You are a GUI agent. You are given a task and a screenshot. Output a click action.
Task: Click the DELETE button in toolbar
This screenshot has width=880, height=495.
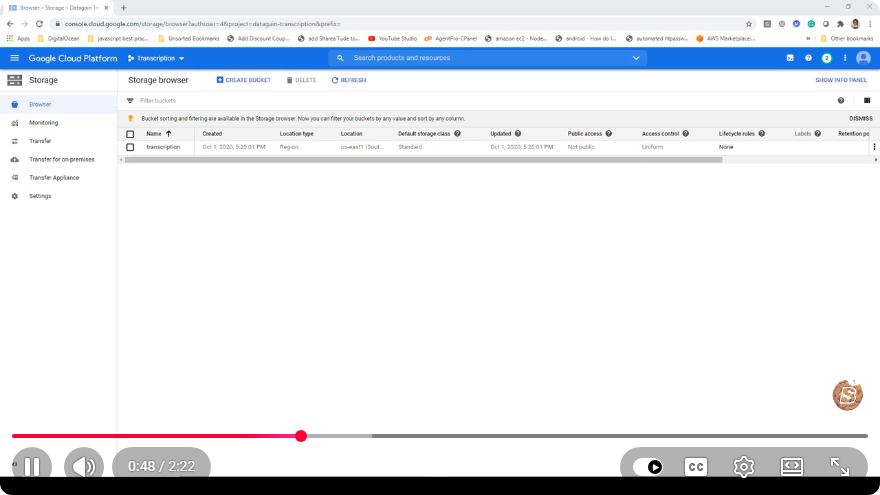301,80
